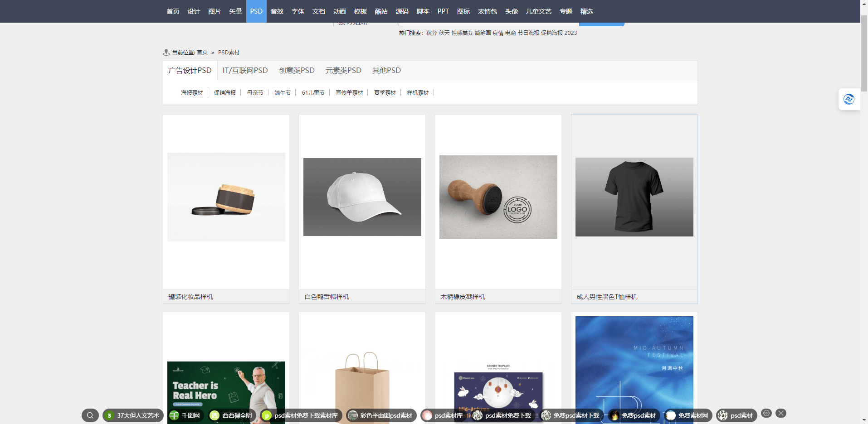Open 模板 in the top navigation
The image size is (868, 424).
[360, 11]
